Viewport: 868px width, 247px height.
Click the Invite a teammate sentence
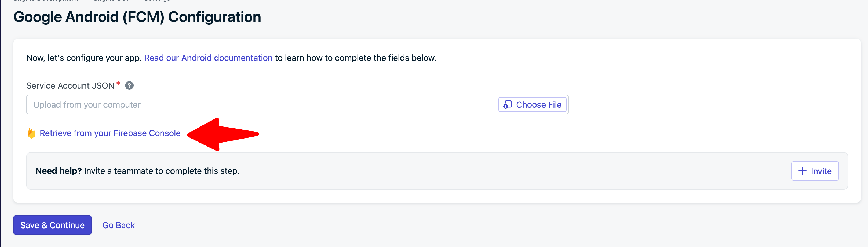click(162, 171)
